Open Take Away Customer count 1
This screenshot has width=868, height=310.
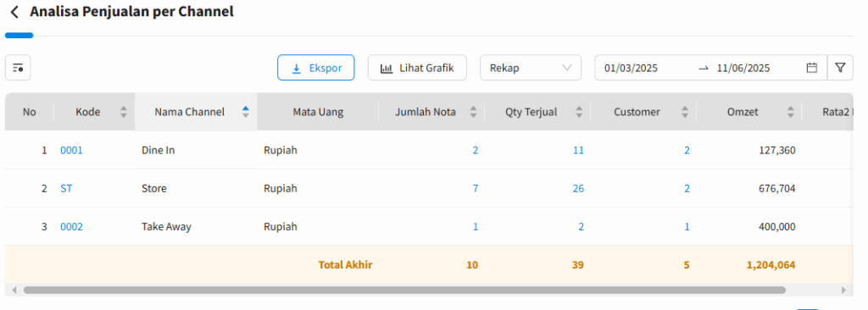687,226
